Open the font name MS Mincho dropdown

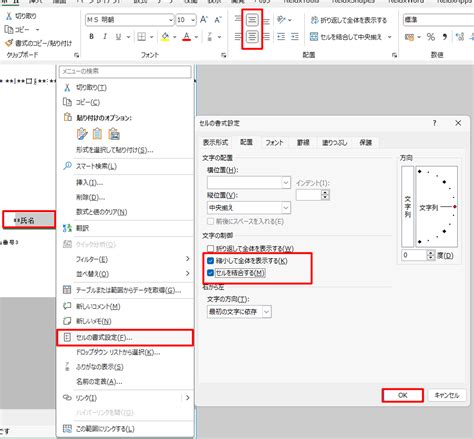coord(171,20)
